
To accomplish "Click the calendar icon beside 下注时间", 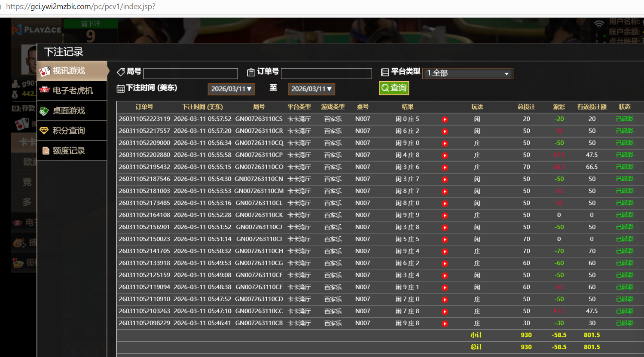I will tap(121, 88).
